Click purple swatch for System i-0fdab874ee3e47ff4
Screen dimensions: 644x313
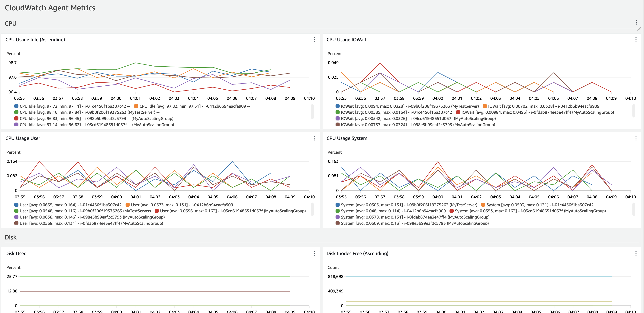[337, 217]
